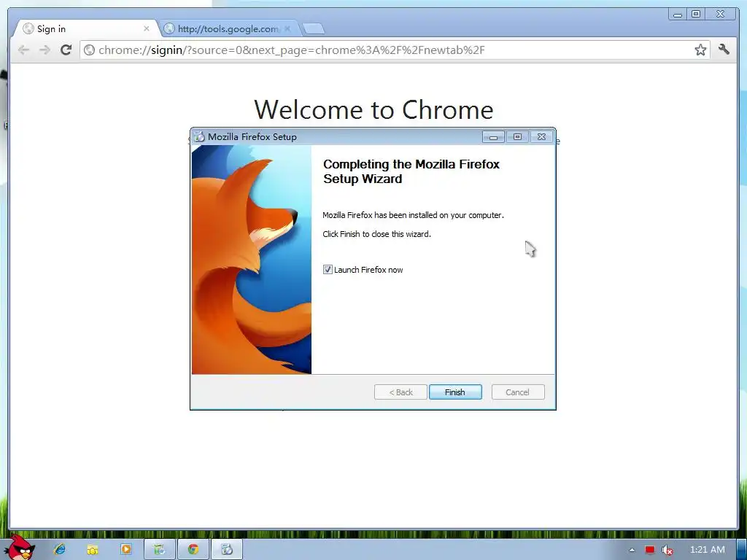Click the Welcome to Chrome heading

[x=373, y=110]
